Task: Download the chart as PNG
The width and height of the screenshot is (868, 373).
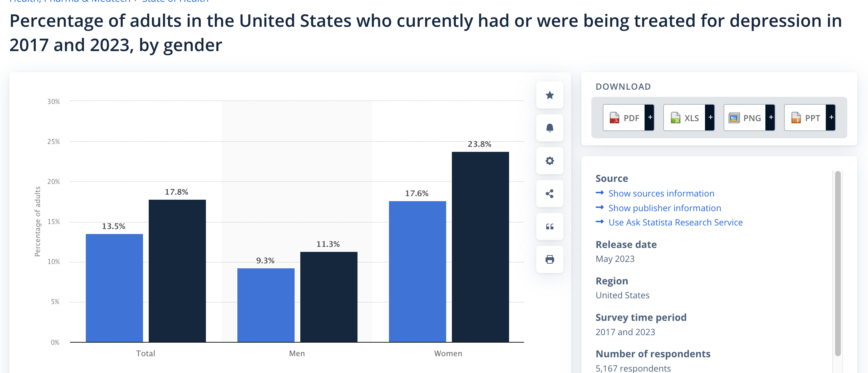Action: 745,118
